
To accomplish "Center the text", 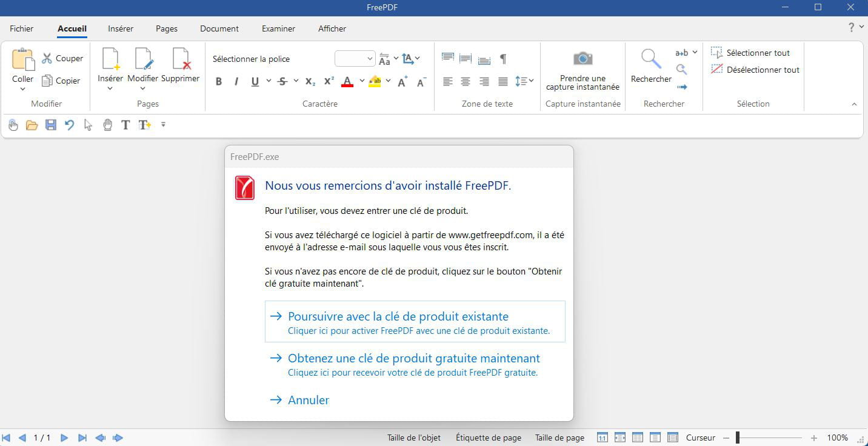I will pos(466,81).
